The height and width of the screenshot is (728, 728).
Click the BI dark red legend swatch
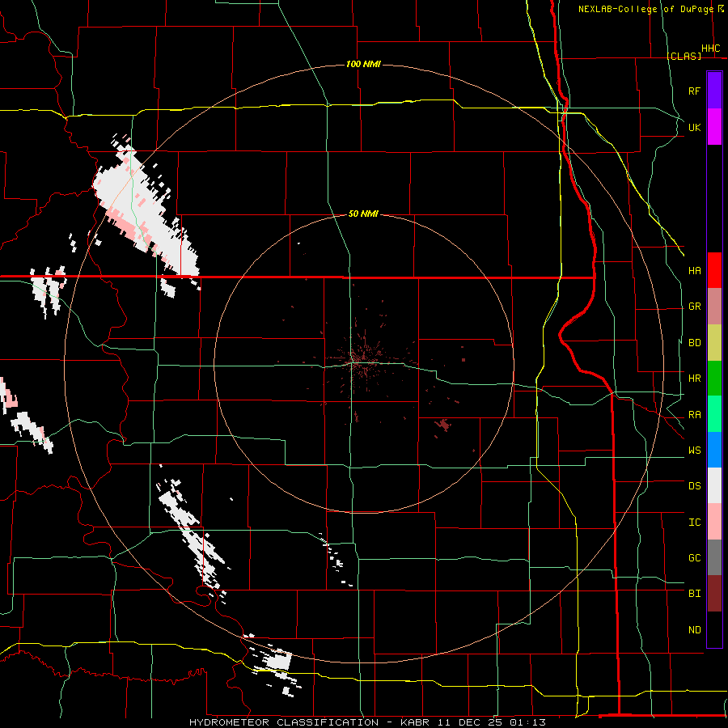[x=714, y=594]
